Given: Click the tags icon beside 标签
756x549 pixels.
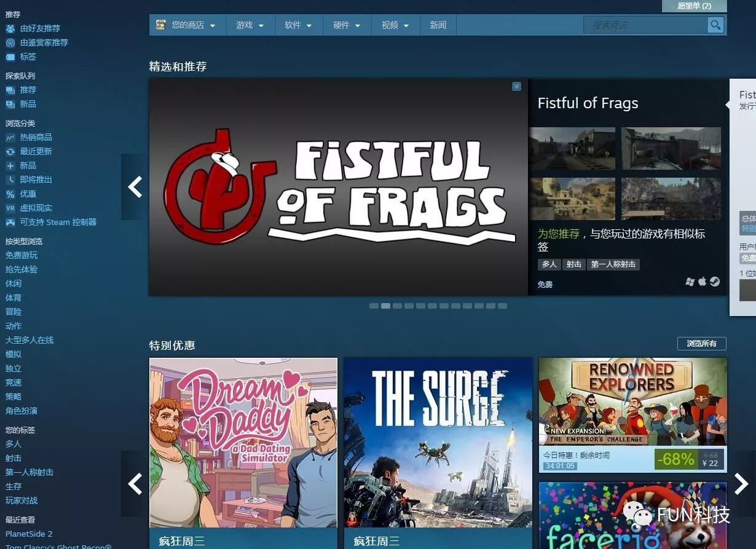Looking at the screenshot, I should click(x=10, y=57).
